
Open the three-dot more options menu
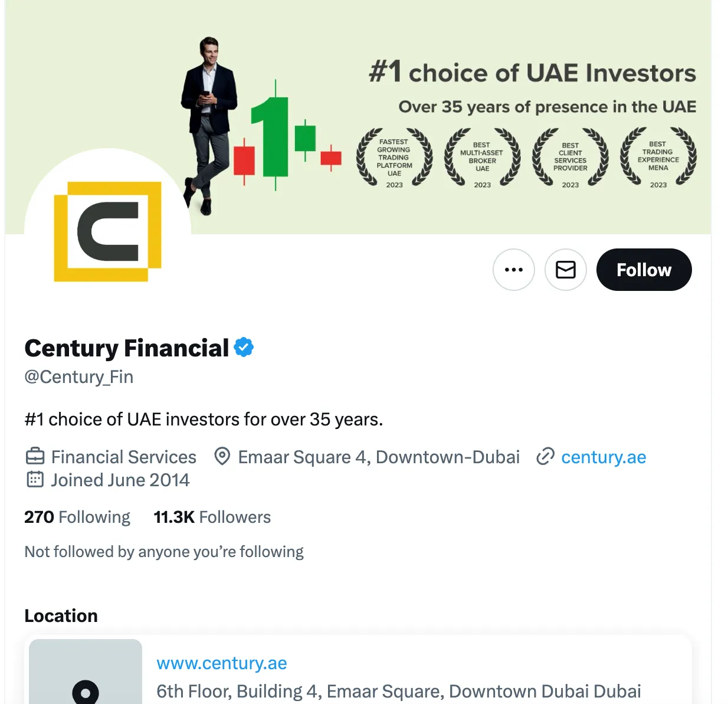(513, 270)
